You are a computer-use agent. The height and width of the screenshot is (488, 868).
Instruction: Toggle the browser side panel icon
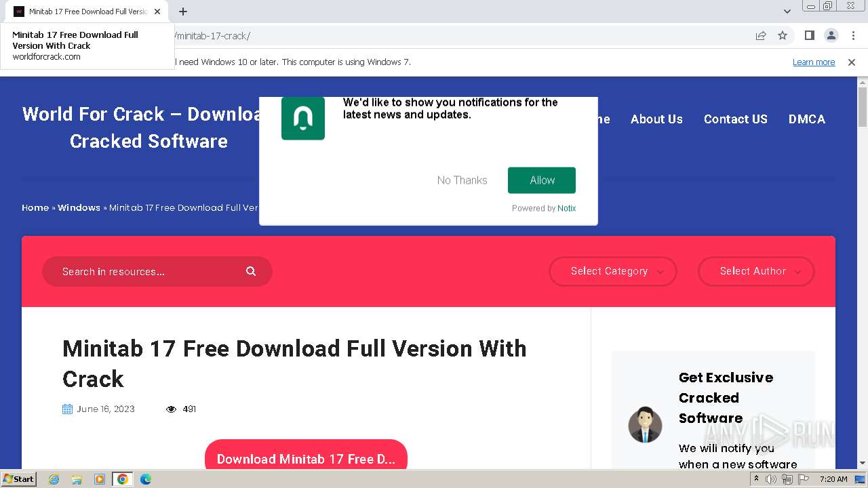pos(809,35)
